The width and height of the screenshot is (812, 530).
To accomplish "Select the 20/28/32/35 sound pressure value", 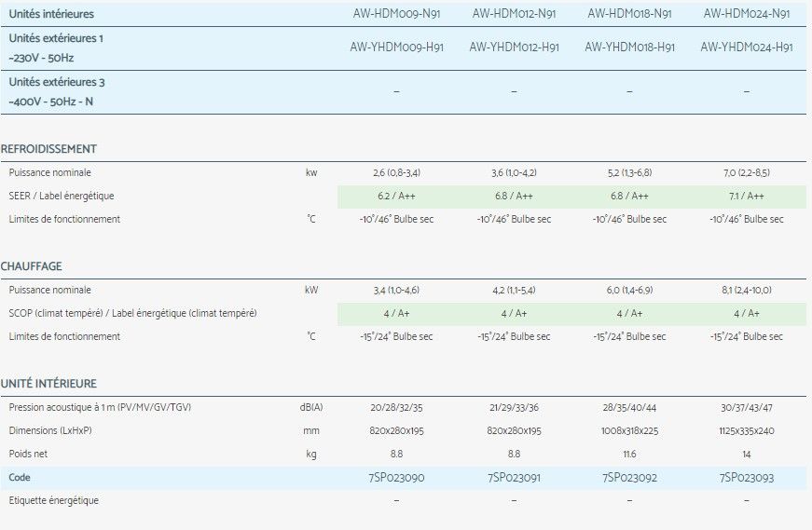I will tap(396, 408).
